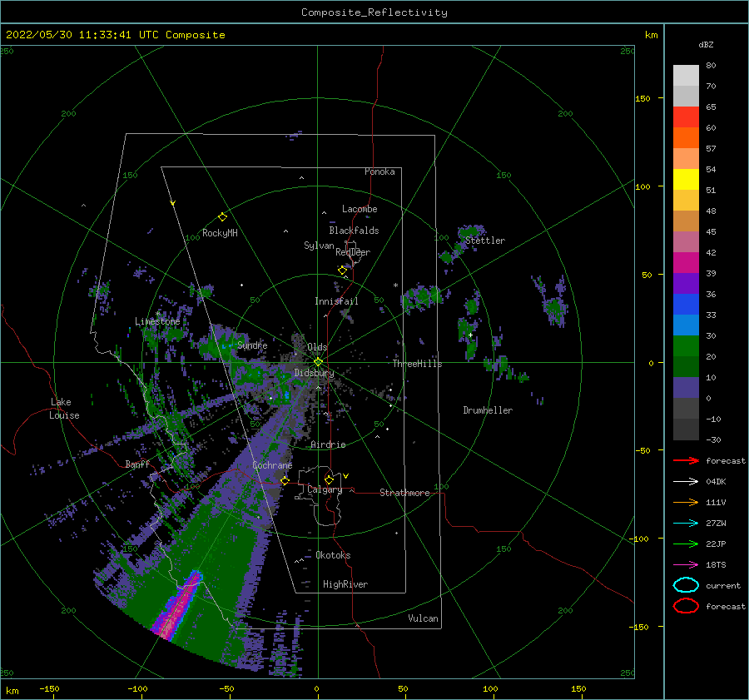Click the intense magenta echo core in the southwest
This screenshot has height=700, width=749.
coord(178,608)
